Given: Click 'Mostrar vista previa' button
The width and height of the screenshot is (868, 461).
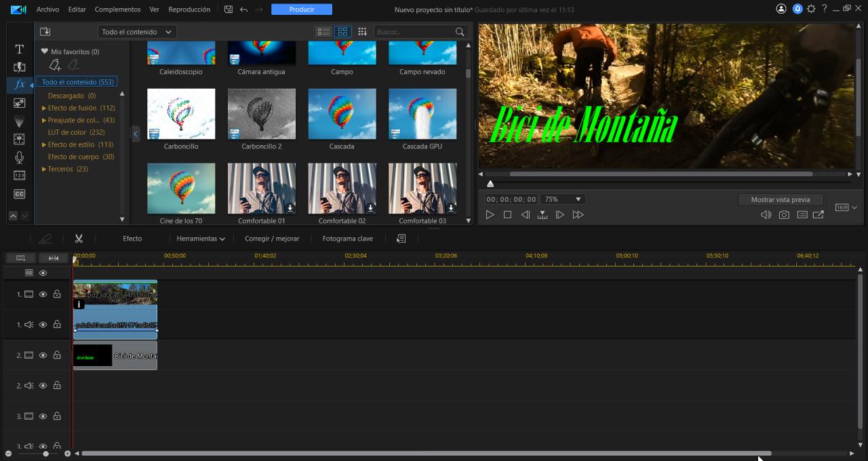Looking at the screenshot, I should 780,199.
